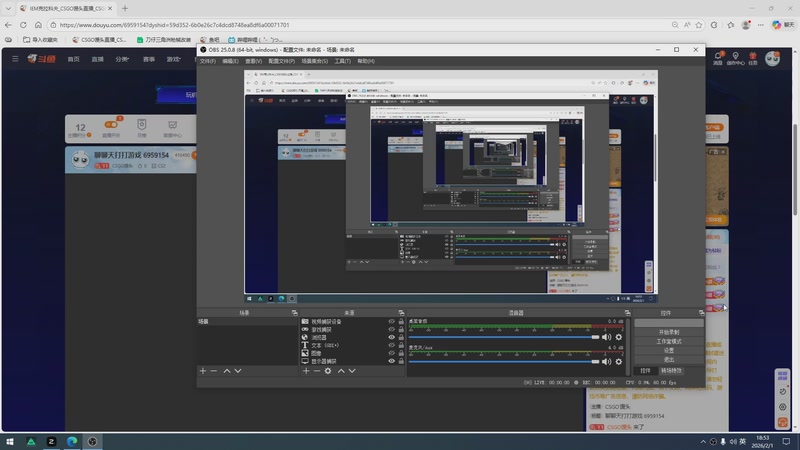This screenshot has width=800, height=450.
Task: Refresh the browser page
Action: tap(23, 24)
